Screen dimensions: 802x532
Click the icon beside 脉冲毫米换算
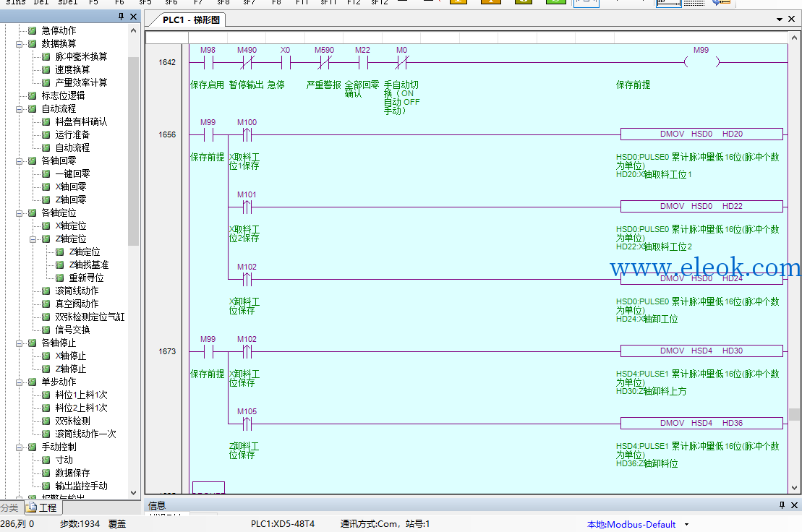(x=46, y=56)
